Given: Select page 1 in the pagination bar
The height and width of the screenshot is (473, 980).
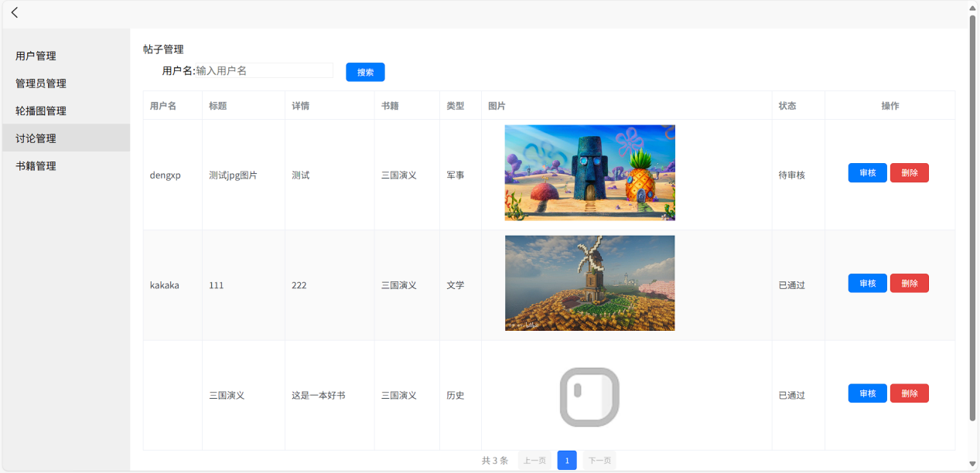Looking at the screenshot, I should [567, 459].
